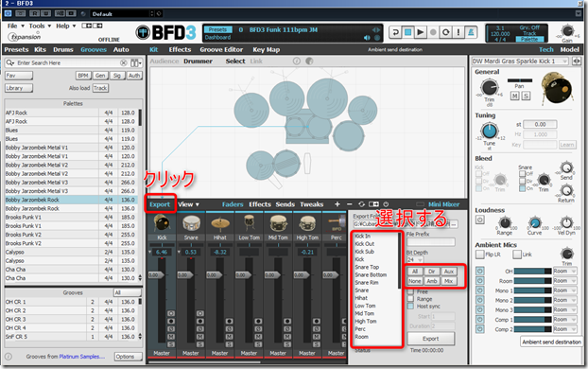Viewport: 588px width, 369px height.
Task: Toggle Solo (S) in the General section
Action: pos(527,97)
